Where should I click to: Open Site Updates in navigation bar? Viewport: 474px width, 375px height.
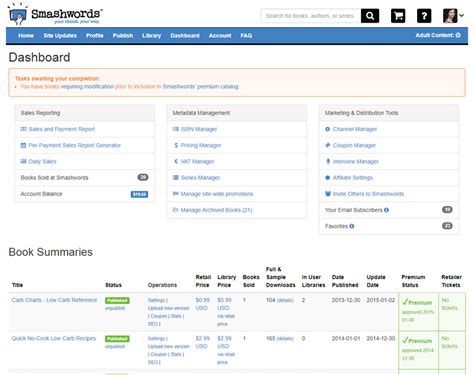tap(60, 36)
